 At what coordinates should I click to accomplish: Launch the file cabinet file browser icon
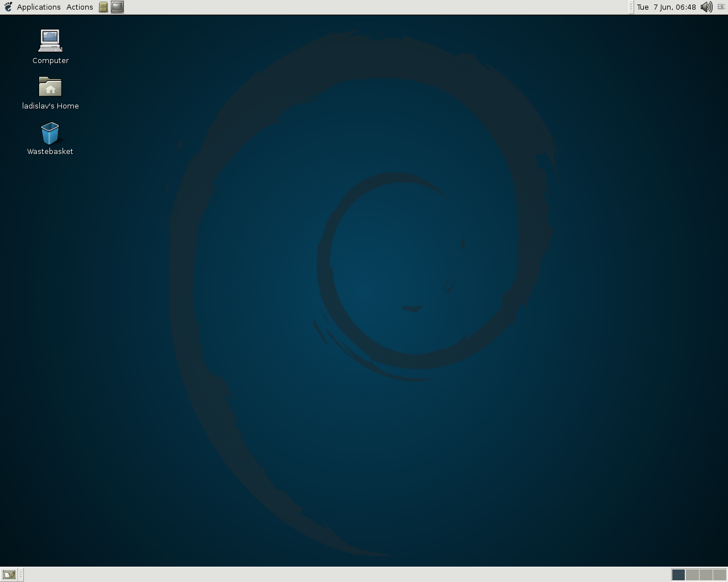click(x=104, y=7)
